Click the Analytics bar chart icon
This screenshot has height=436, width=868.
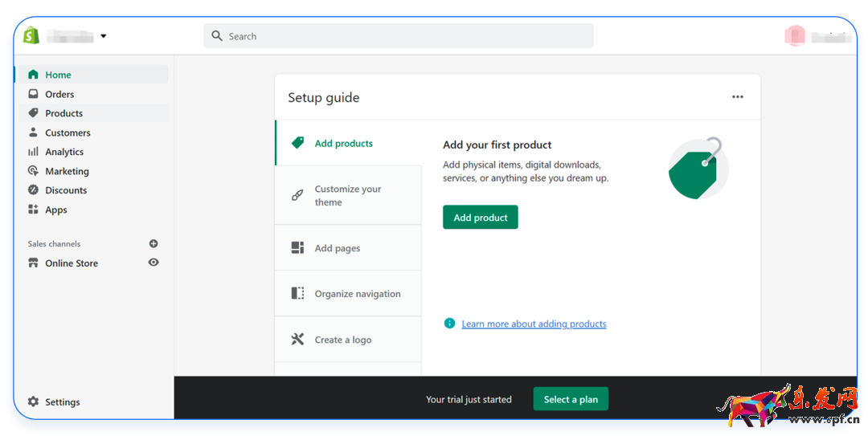click(33, 152)
